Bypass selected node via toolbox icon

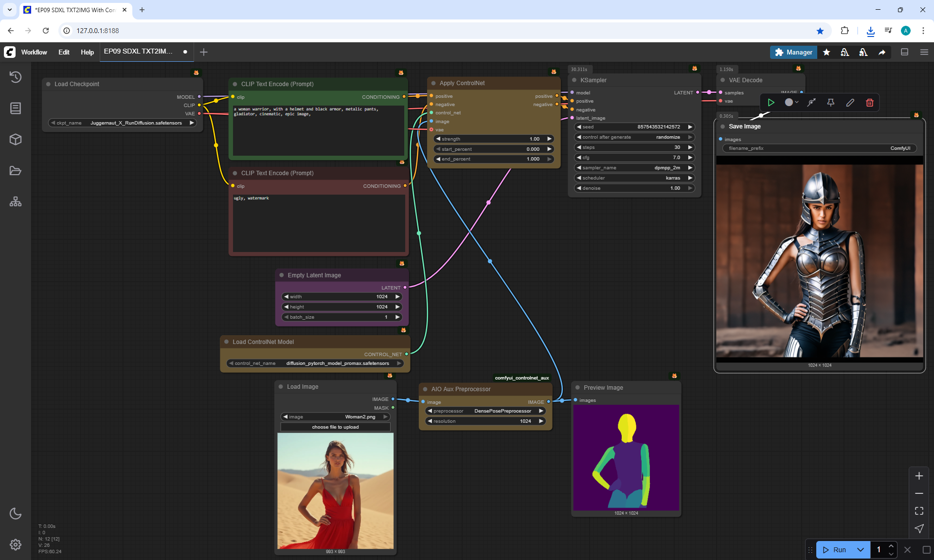point(811,103)
